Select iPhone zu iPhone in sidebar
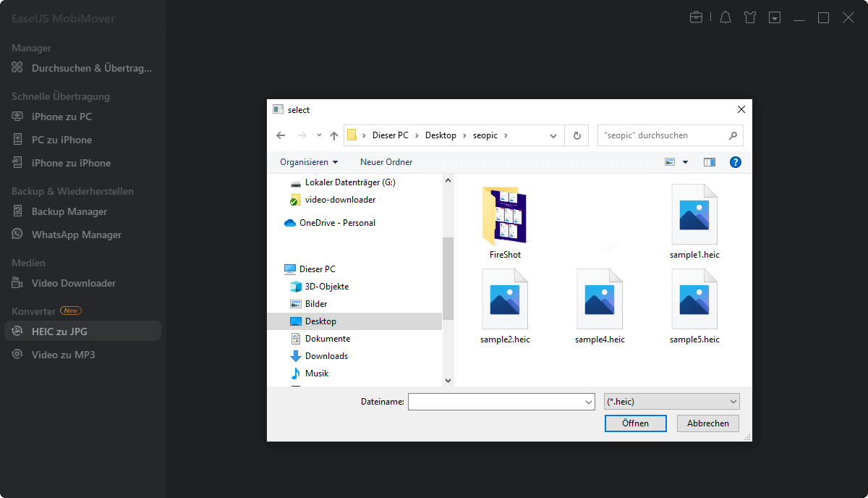 pyautogui.click(x=83, y=163)
